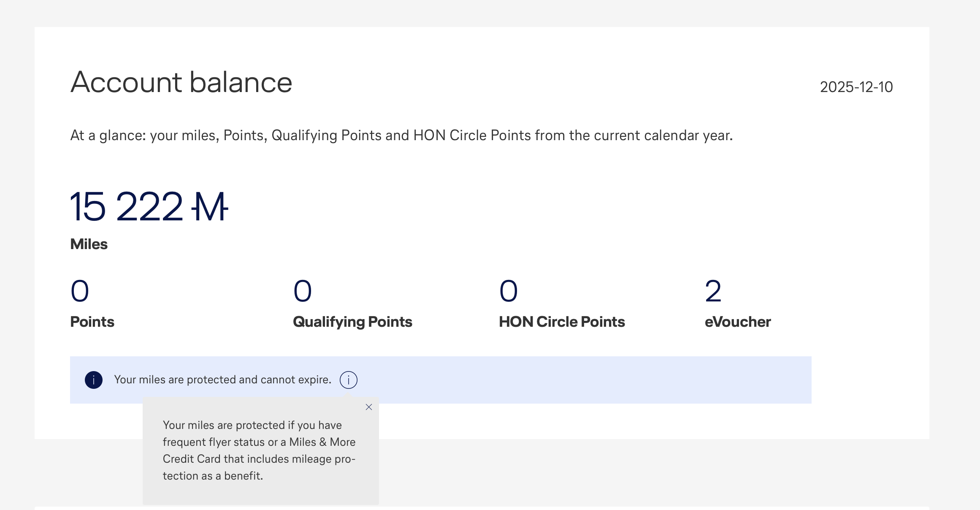
Task: Click the HON Circle Points value
Action: [509, 291]
